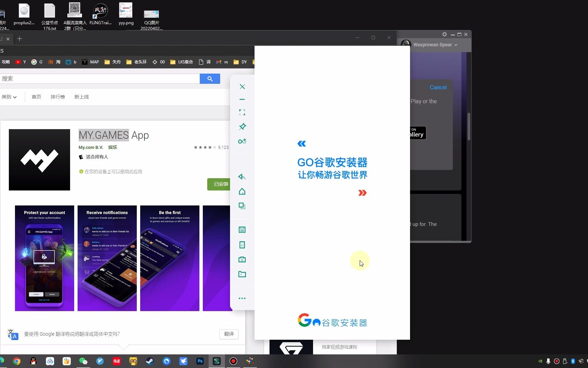Image resolution: width=588 pixels, height=368 pixels.
Task: Open the Google bookmark labeled G
Action: coord(37,62)
